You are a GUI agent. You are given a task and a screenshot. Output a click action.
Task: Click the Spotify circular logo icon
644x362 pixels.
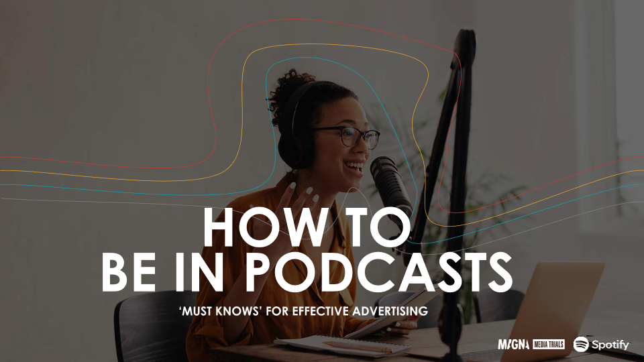point(581,345)
